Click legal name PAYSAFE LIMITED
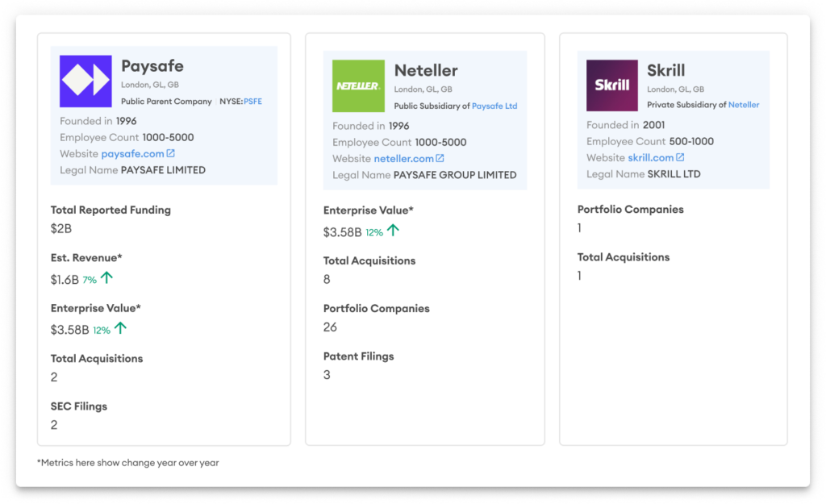Image resolution: width=826 pixels, height=504 pixels. tap(163, 170)
